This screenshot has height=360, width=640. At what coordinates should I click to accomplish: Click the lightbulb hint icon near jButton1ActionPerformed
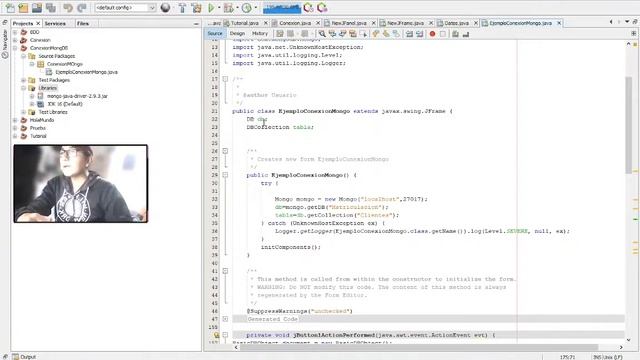(216, 335)
